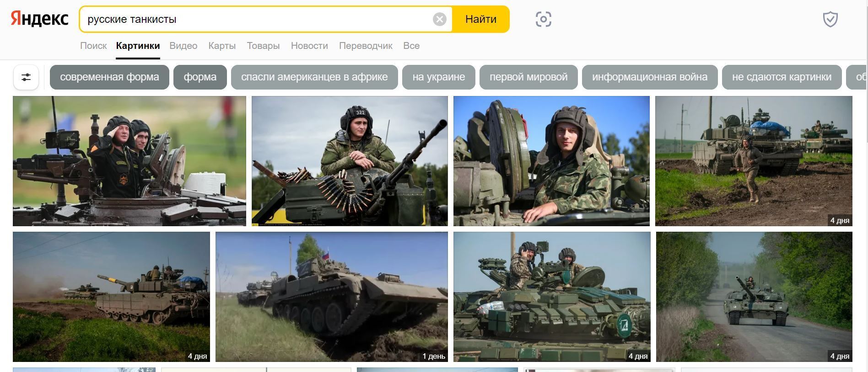Select 'спасли американцев в африке' chip
This screenshot has height=372, width=868.
click(314, 77)
